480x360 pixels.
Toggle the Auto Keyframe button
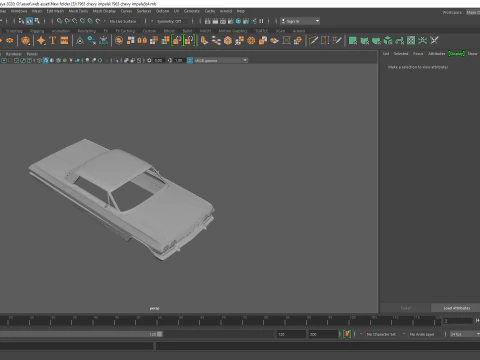pyautogui.click(x=347, y=334)
